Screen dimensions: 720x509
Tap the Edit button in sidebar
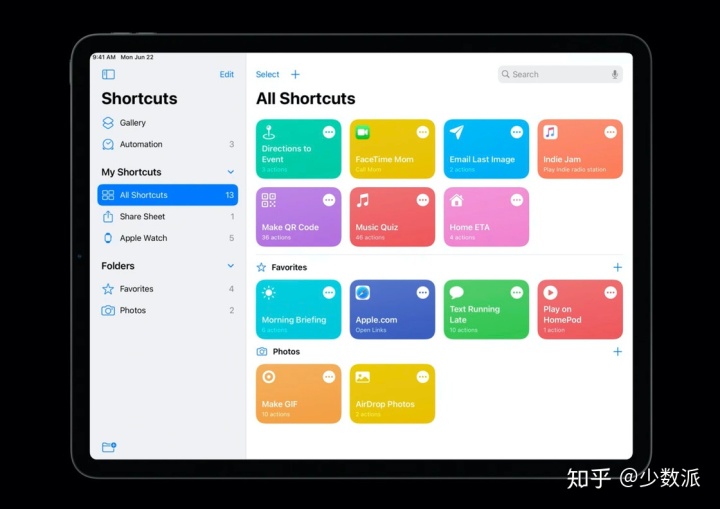pos(226,74)
